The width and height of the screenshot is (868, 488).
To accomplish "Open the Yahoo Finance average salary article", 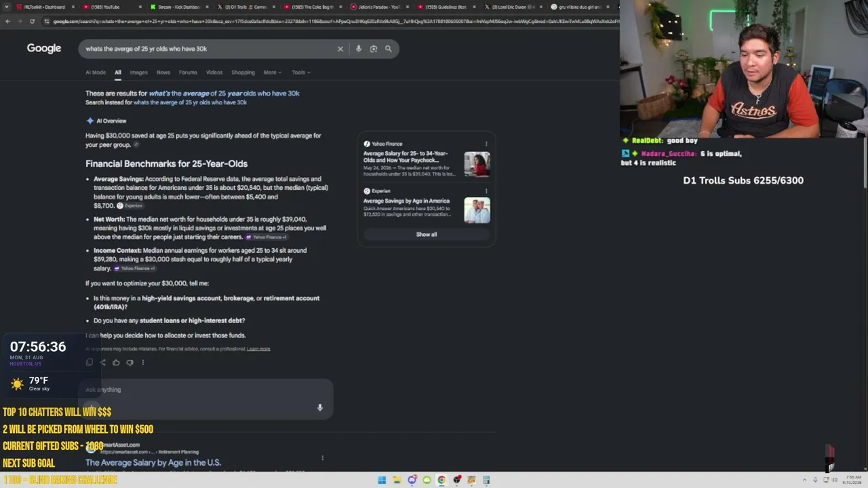I will pyautogui.click(x=406, y=157).
